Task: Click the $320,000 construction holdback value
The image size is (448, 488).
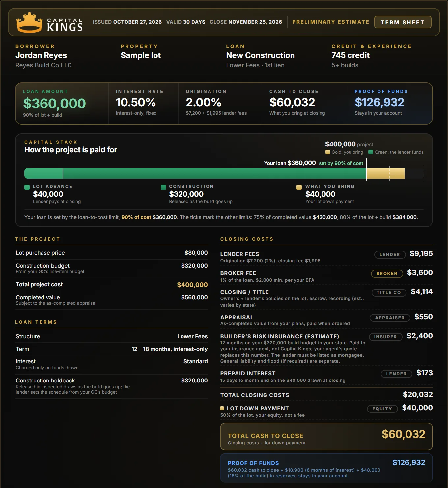Action: [x=194, y=381]
